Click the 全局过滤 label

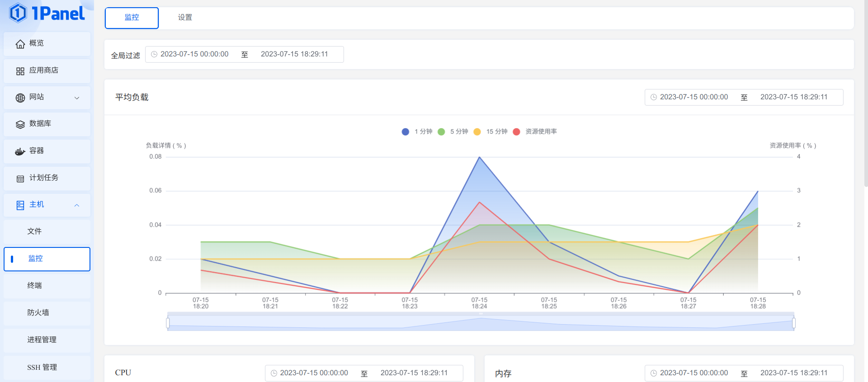click(x=126, y=56)
